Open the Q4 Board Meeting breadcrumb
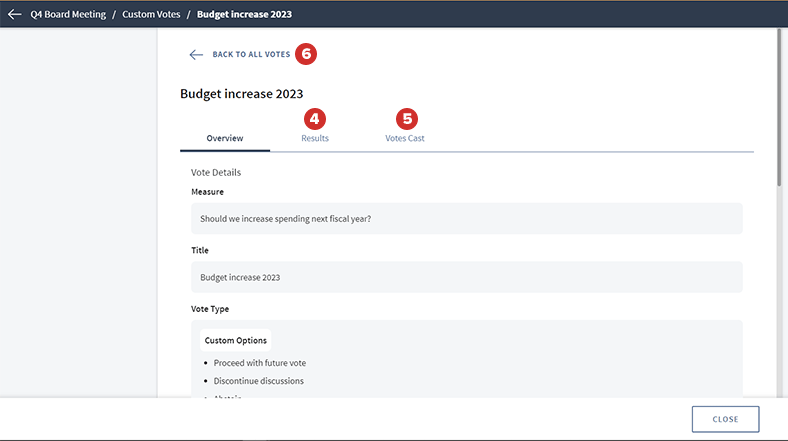 click(70, 14)
